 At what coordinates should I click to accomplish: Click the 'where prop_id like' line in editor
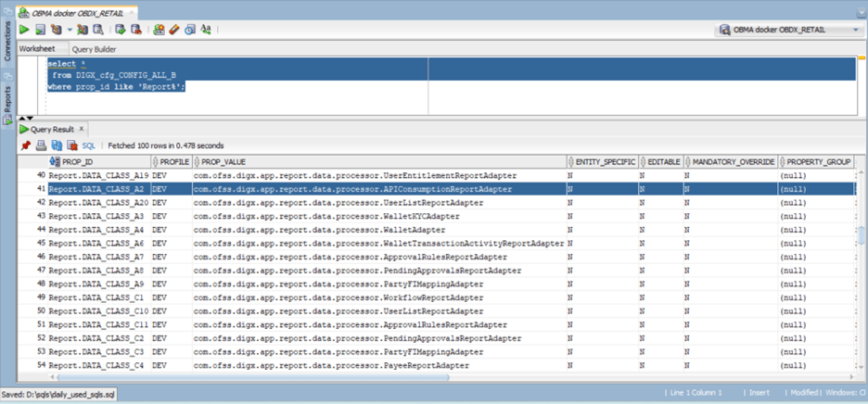click(116, 87)
